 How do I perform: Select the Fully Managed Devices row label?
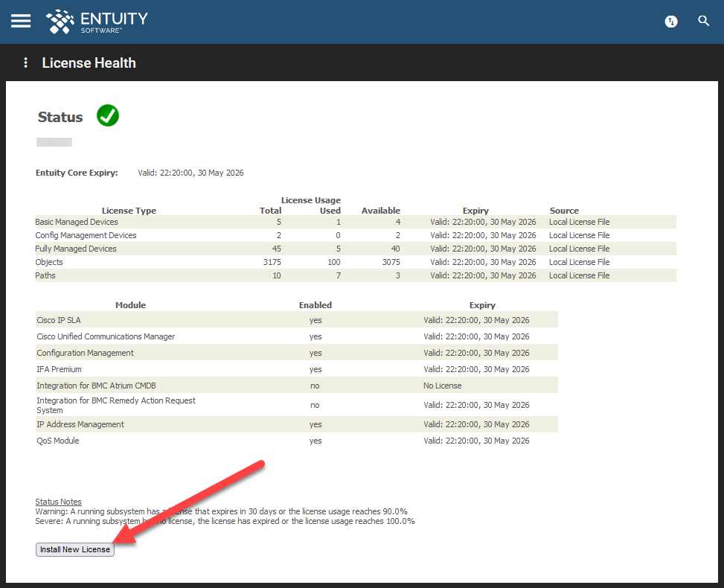(76, 249)
